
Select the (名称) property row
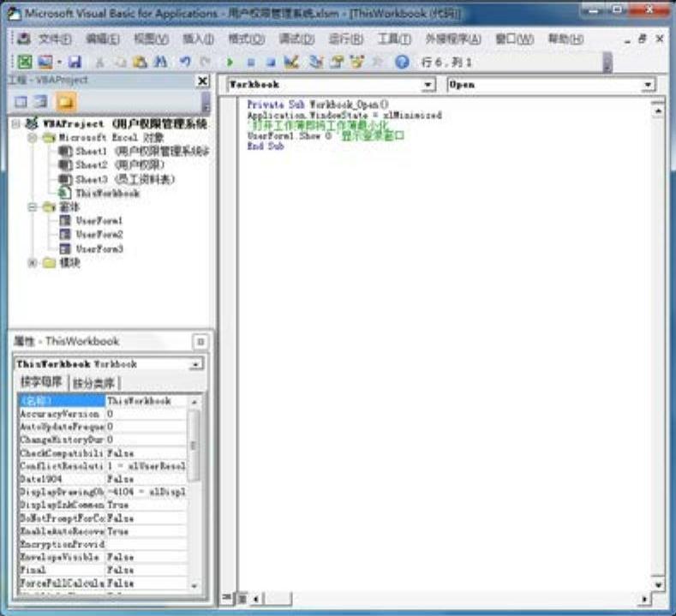[x=103, y=401]
